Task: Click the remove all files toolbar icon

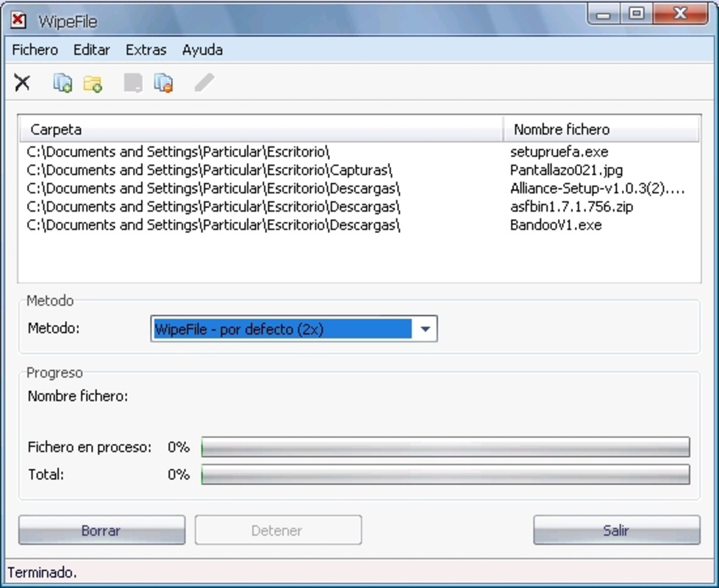Action: click(164, 83)
